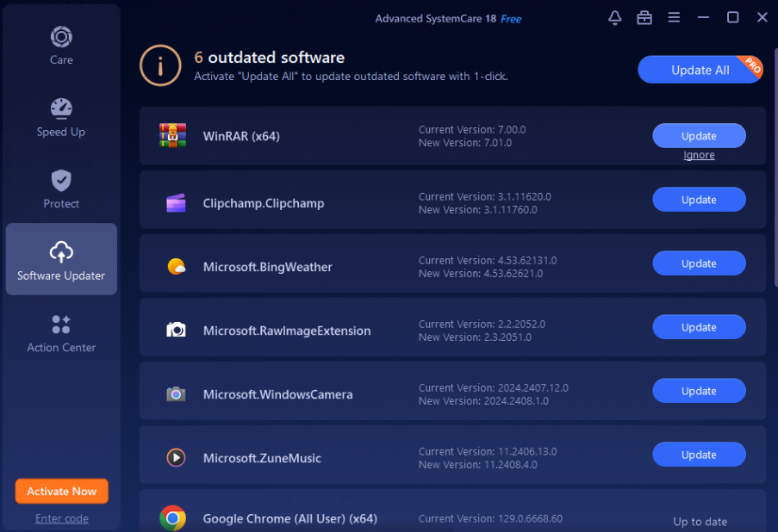
Task: Select Microsoft.BingWeather name text
Action: tap(267, 267)
